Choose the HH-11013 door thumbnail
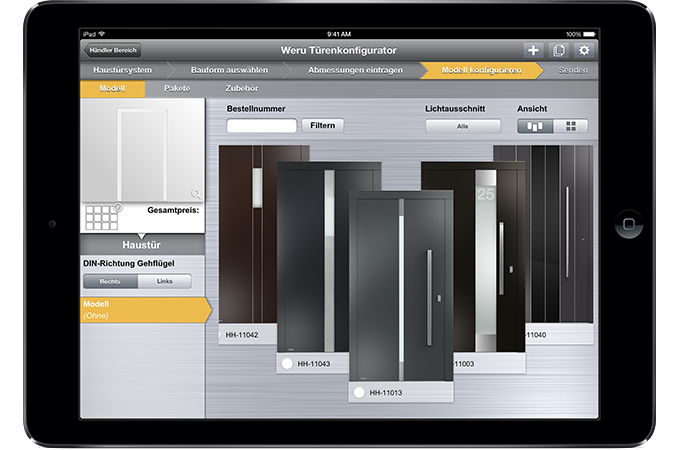Image resolution: width=680 pixels, height=450 pixels. click(x=401, y=286)
